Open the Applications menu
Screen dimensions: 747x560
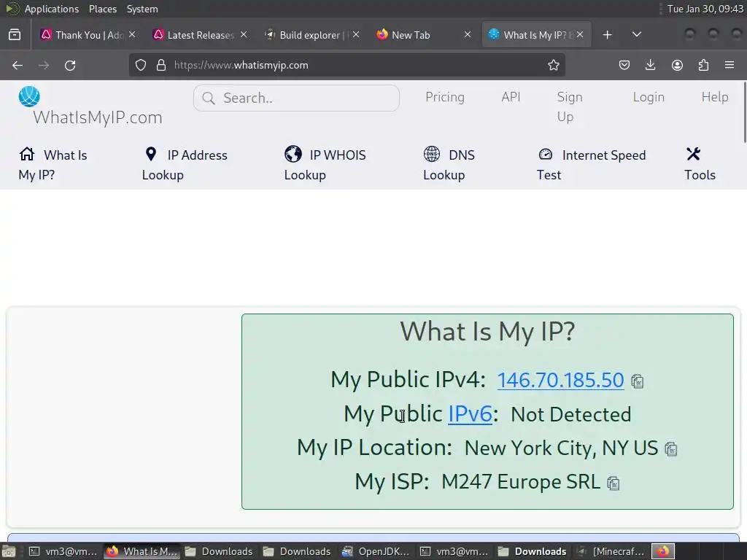pos(52,9)
